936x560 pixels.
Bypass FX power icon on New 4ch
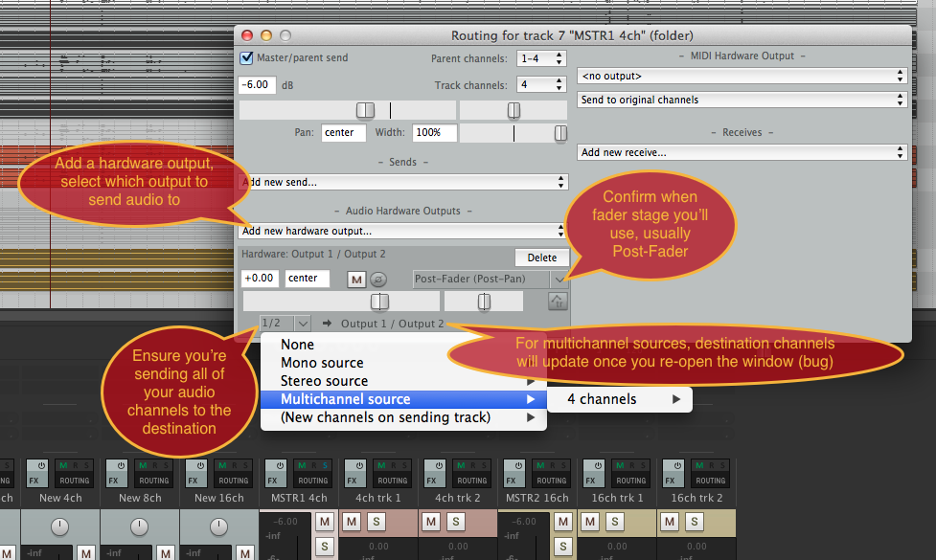[x=41, y=465]
